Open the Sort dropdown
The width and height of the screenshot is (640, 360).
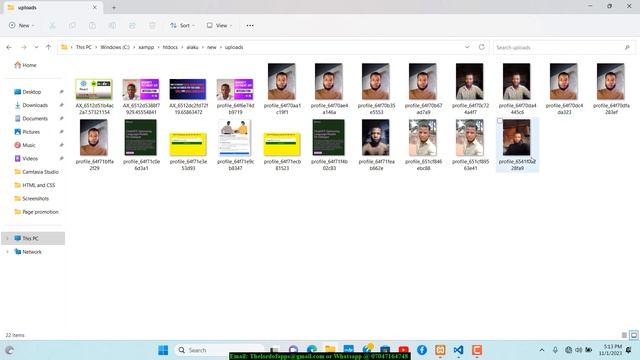[x=182, y=25]
